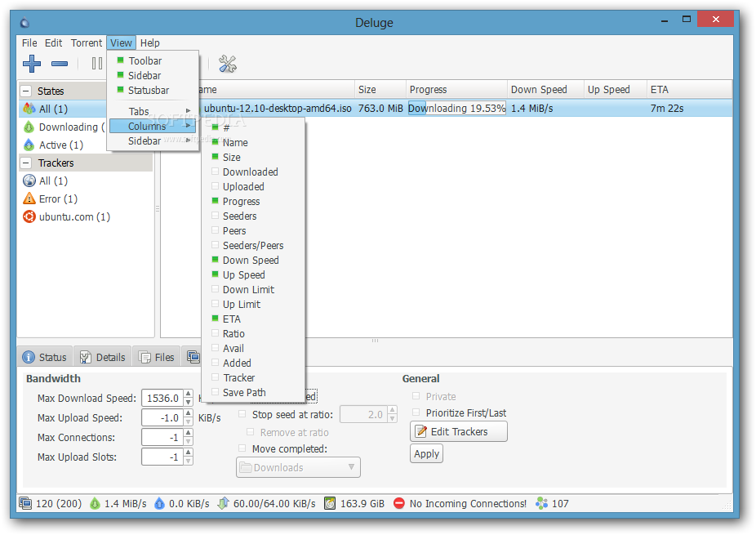Open the Torrent menu
756x535 pixels.
coord(87,43)
